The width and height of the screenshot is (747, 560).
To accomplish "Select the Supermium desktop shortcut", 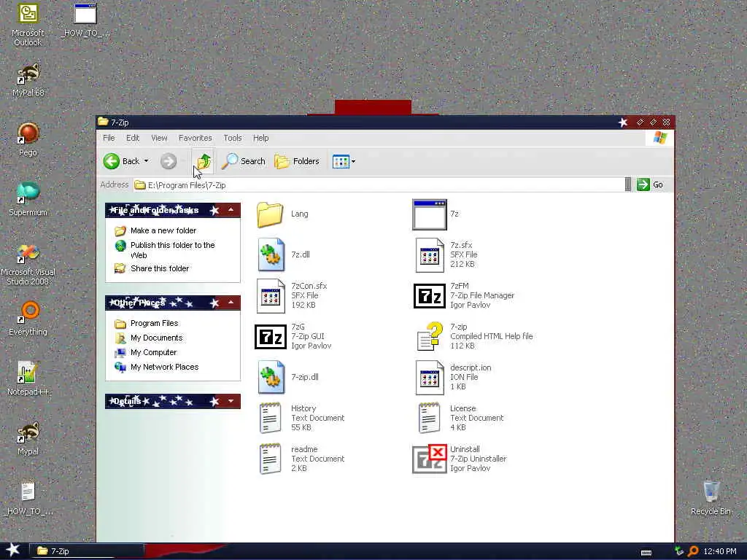I will (28, 199).
